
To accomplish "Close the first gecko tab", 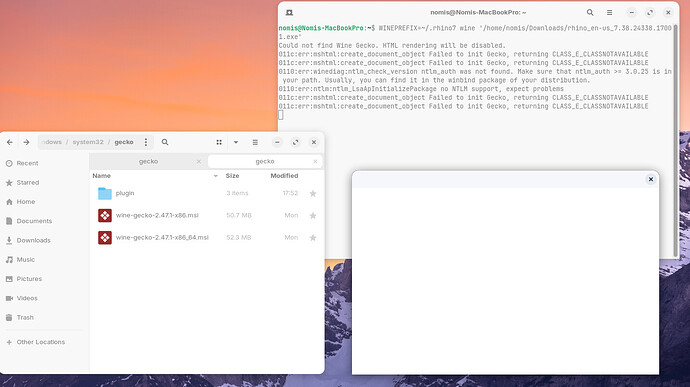I will 198,162.
